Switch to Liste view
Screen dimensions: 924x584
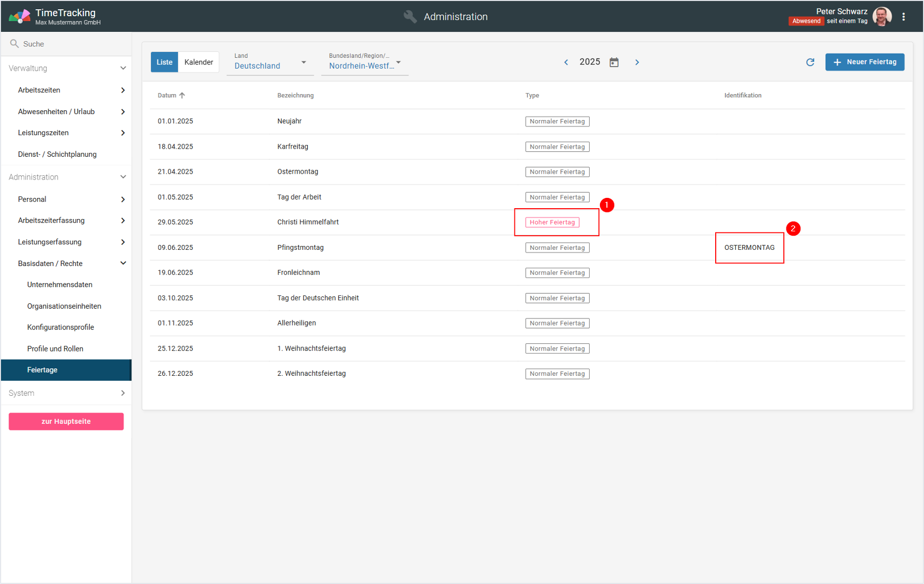pos(164,62)
